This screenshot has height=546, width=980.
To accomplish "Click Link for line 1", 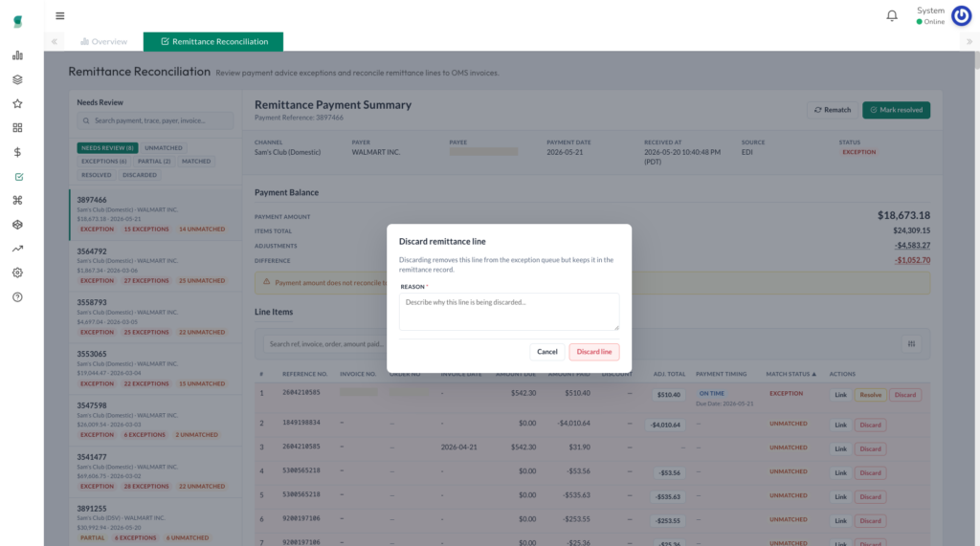I will [x=840, y=395].
